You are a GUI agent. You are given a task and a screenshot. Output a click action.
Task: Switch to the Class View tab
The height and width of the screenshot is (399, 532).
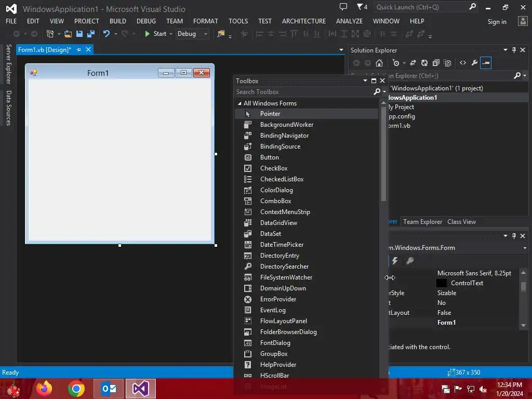pyautogui.click(x=461, y=222)
